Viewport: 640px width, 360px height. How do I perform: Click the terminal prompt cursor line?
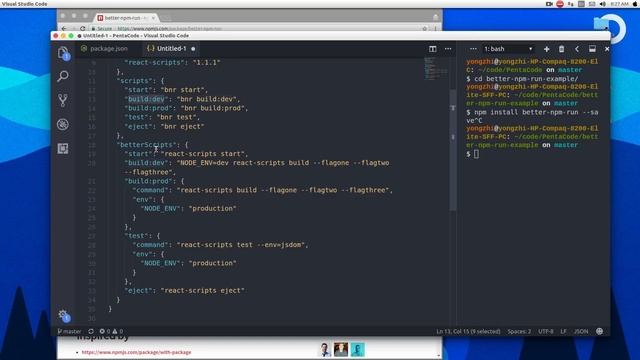(476, 154)
